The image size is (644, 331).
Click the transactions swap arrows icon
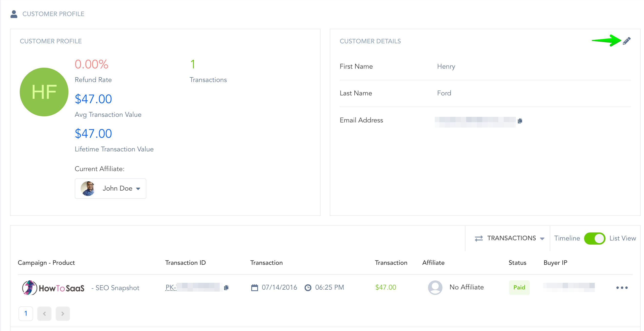[479, 238]
